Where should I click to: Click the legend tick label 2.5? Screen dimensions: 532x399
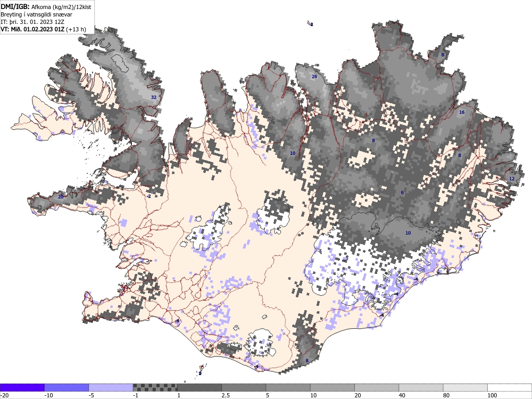pos(226,395)
